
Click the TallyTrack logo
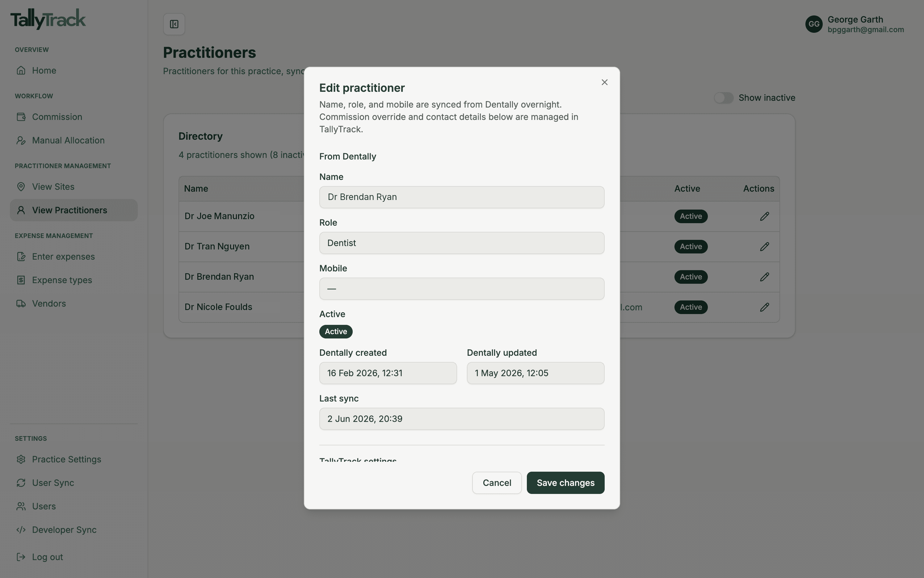coord(48,19)
